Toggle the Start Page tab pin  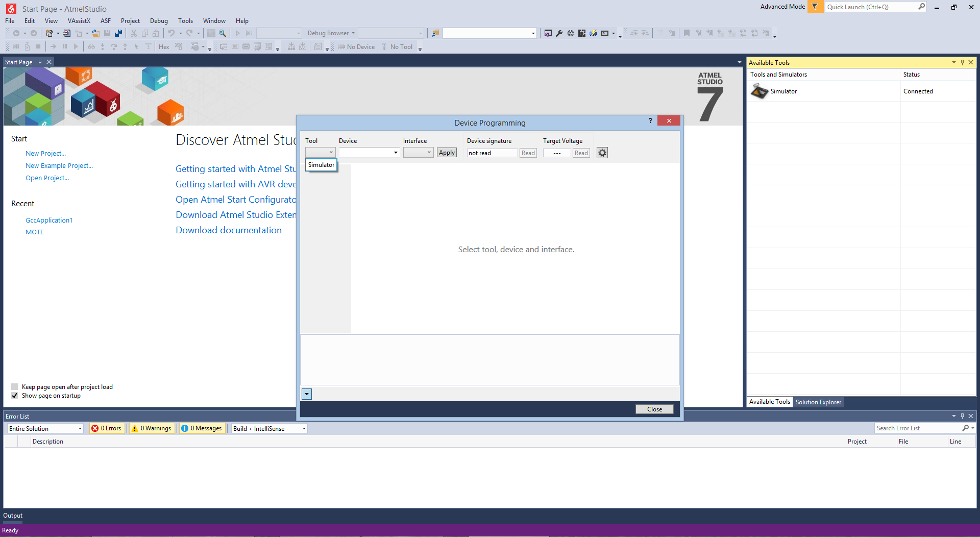pyautogui.click(x=40, y=62)
